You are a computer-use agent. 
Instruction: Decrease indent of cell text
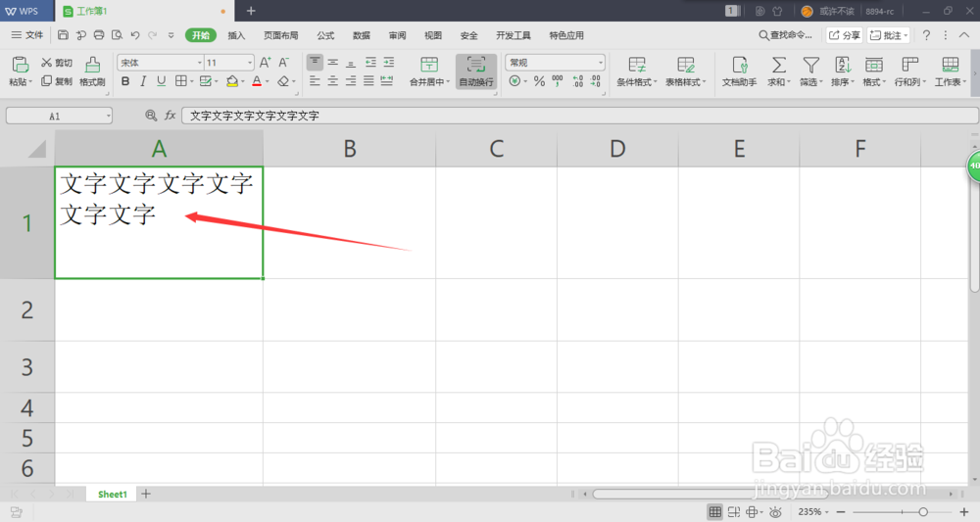[370, 62]
